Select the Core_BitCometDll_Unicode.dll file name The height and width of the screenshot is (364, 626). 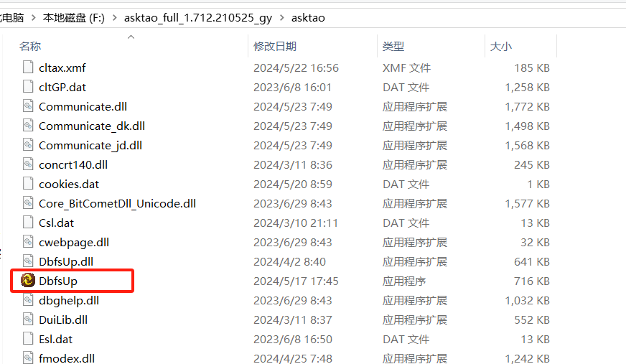(x=118, y=204)
